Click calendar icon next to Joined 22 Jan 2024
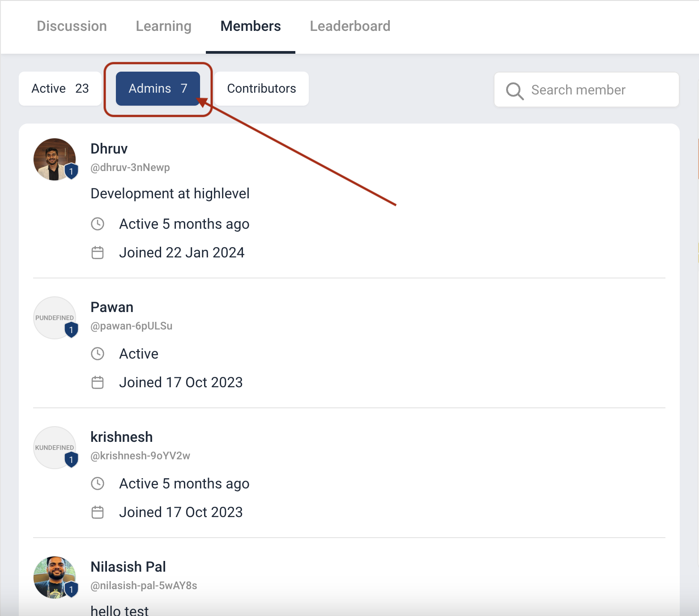This screenshot has width=699, height=616. [98, 252]
